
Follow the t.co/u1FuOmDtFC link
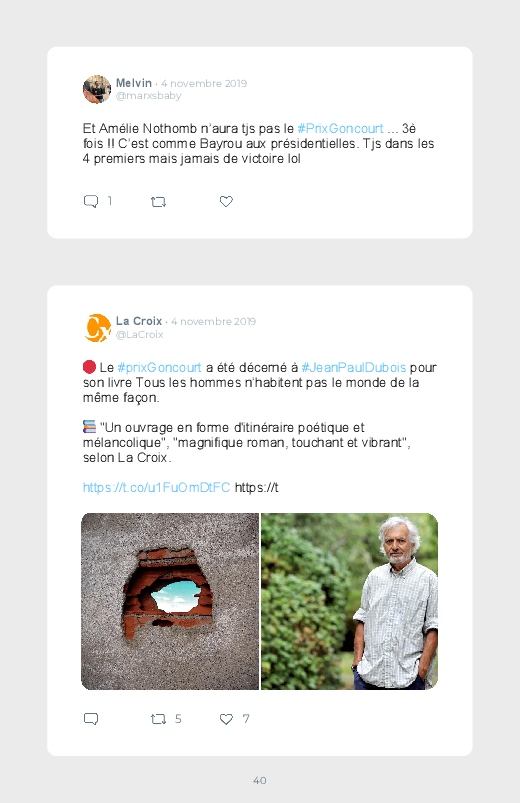click(x=156, y=488)
